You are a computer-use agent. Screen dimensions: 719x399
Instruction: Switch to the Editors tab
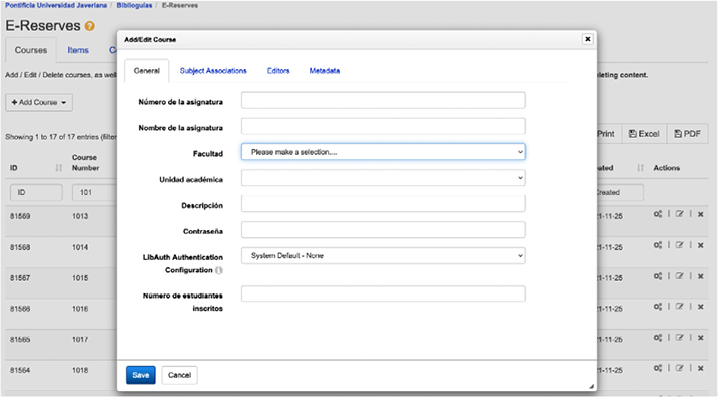pyautogui.click(x=278, y=71)
